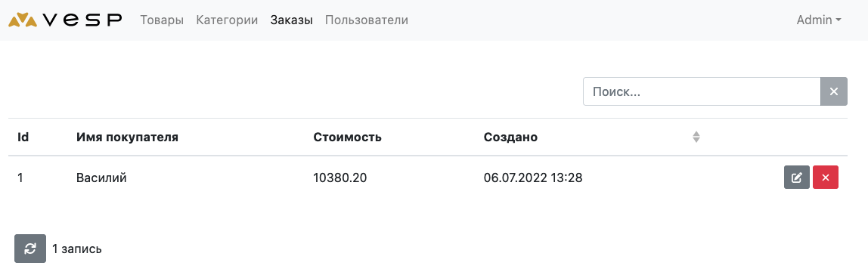Refresh the orders table
The image size is (868, 278).
tap(30, 249)
